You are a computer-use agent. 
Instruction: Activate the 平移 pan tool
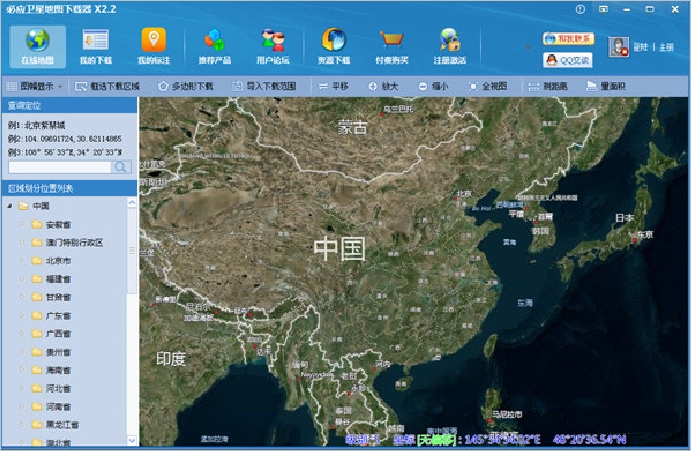[334, 86]
